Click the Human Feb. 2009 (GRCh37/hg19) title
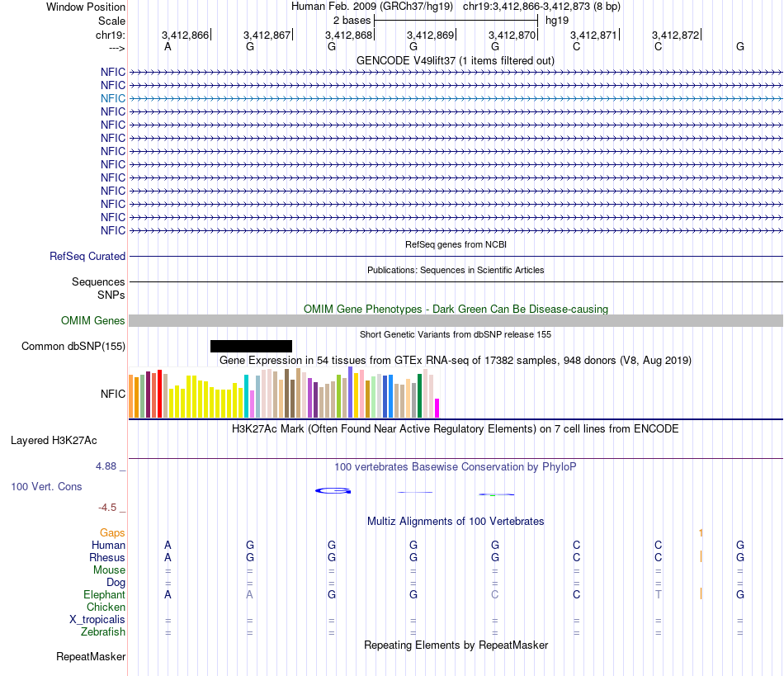Image resolution: width=784 pixels, height=676 pixels. pyautogui.click(x=372, y=7)
